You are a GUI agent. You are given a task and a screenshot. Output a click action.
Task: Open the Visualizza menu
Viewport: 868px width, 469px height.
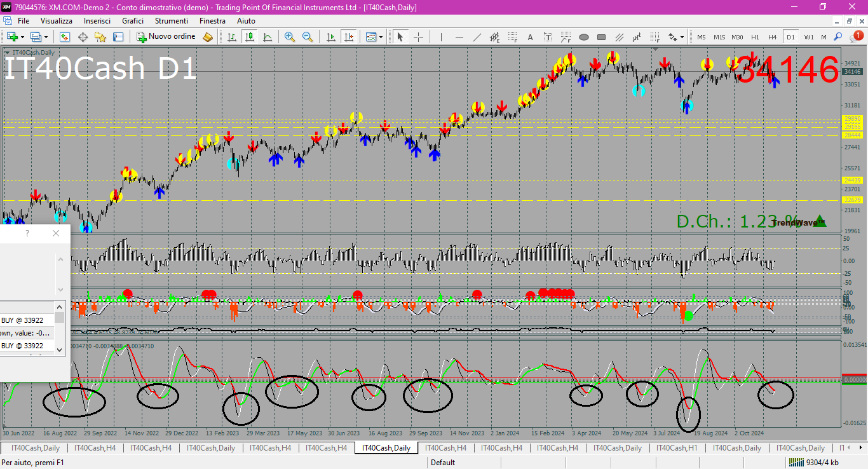coord(57,21)
